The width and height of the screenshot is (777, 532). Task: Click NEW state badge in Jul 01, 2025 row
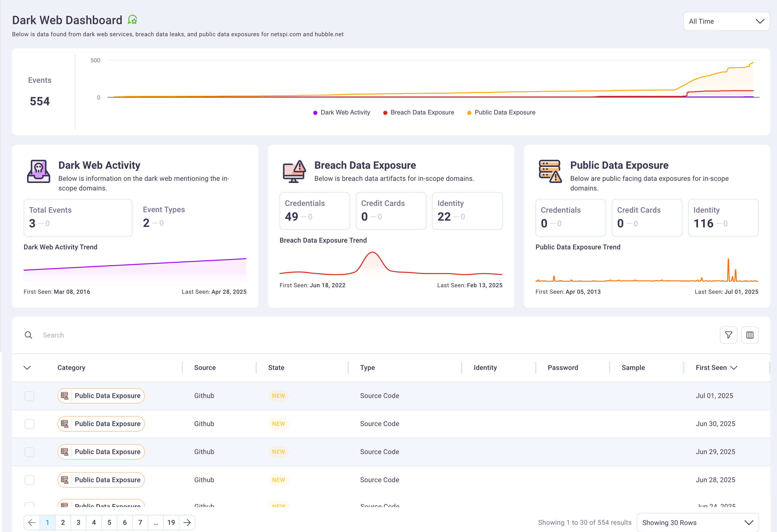pos(278,396)
